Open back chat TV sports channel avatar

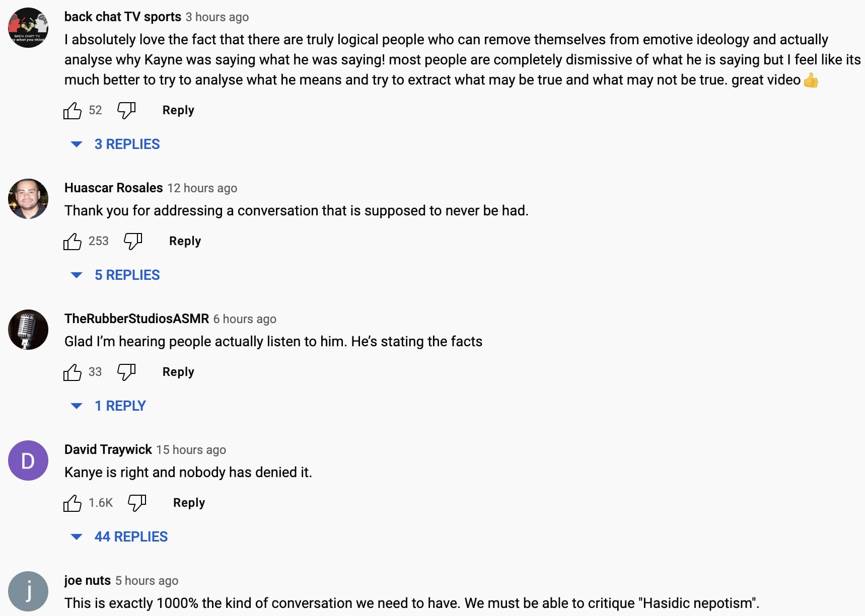click(x=28, y=28)
